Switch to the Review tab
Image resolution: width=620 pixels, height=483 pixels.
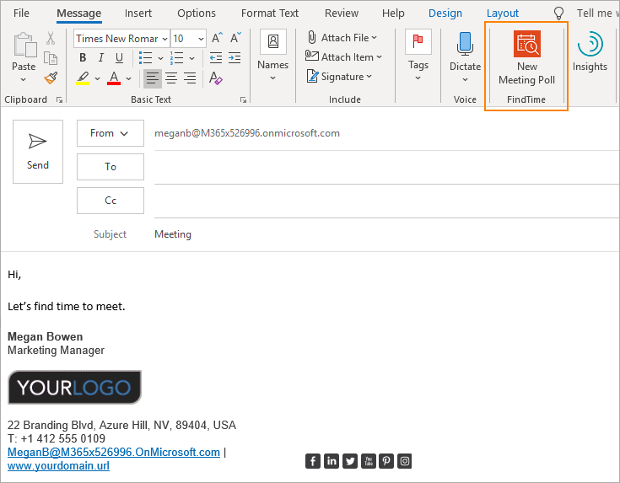point(341,13)
